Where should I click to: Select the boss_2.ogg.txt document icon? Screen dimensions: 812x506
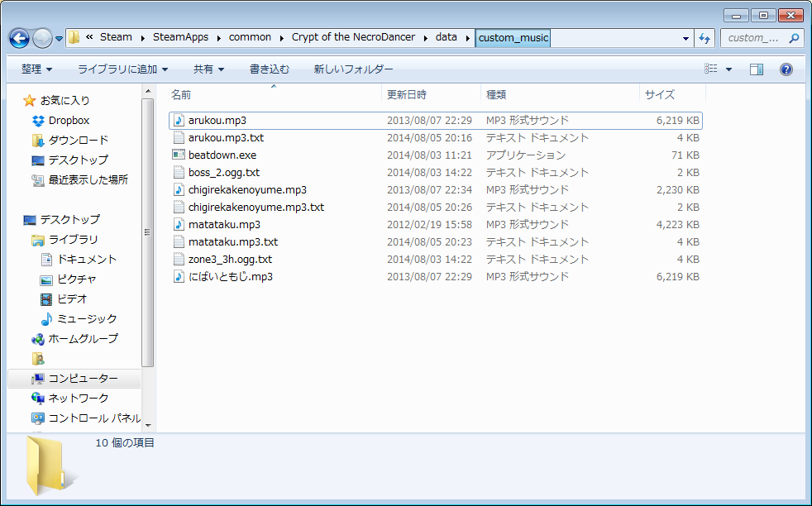(x=179, y=173)
